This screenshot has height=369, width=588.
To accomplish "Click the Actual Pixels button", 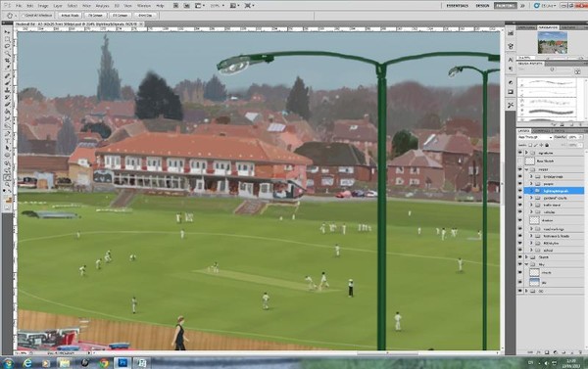I will click(71, 16).
